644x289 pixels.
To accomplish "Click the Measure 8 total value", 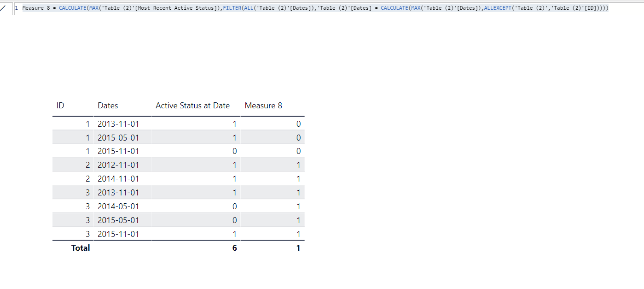I will [x=298, y=248].
